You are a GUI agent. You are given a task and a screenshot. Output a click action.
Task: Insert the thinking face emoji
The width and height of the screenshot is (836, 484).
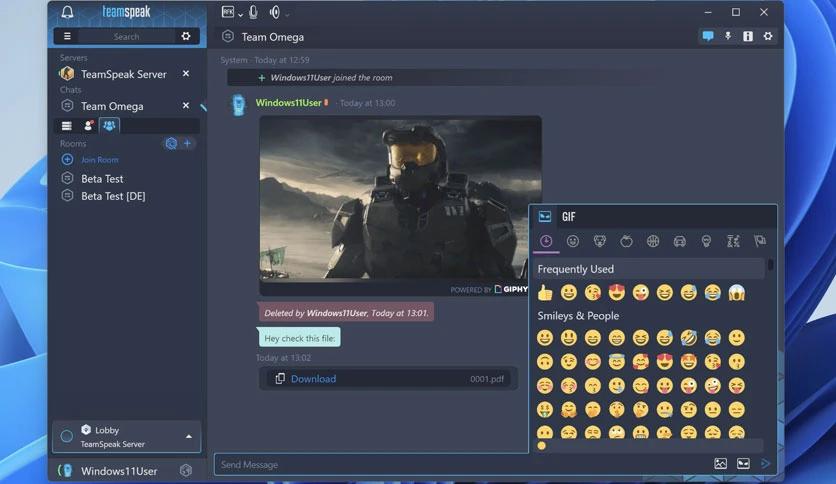coord(641,409)
